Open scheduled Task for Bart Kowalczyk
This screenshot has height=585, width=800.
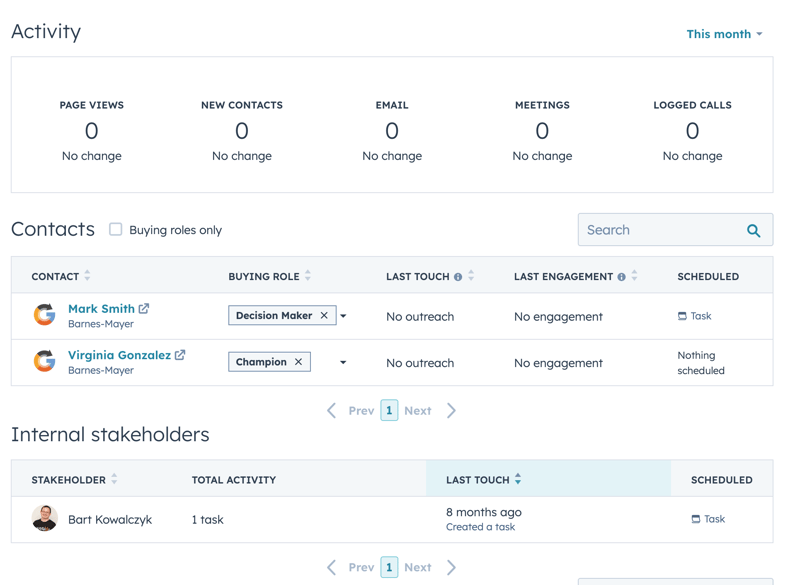tap(708, 519)
